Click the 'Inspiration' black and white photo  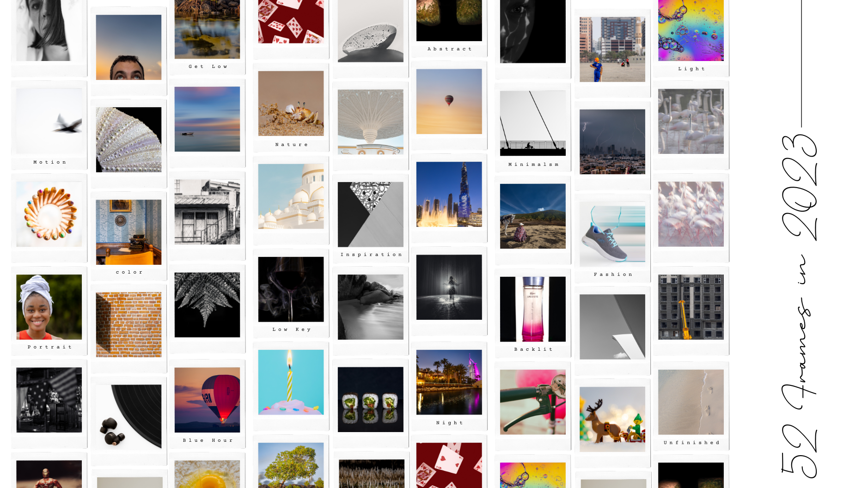(370, 214)
